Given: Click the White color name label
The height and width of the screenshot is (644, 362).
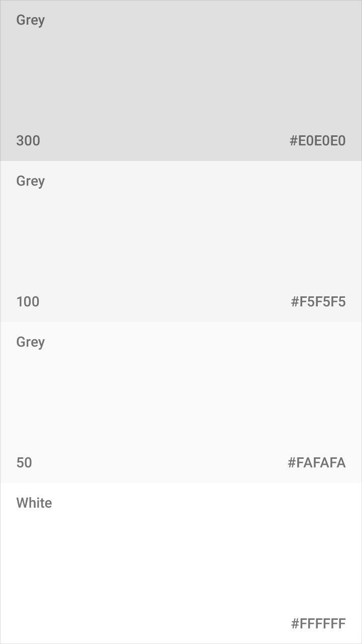Looking at the screenshot, I should tap(34, 503).
